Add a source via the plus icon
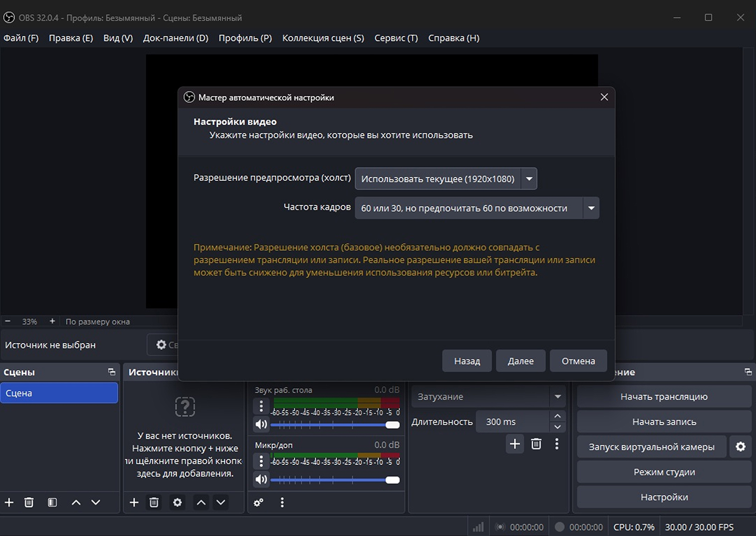The width and height of the screenshot is (756, 536). tap(133, 502)
